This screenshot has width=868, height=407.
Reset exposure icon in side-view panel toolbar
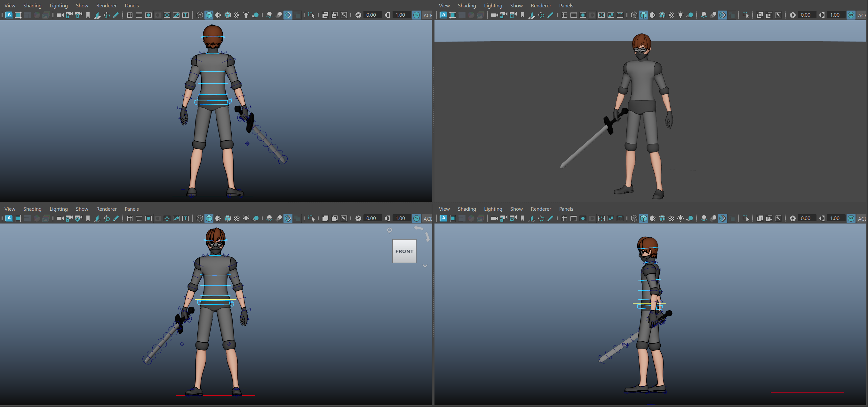793,218
